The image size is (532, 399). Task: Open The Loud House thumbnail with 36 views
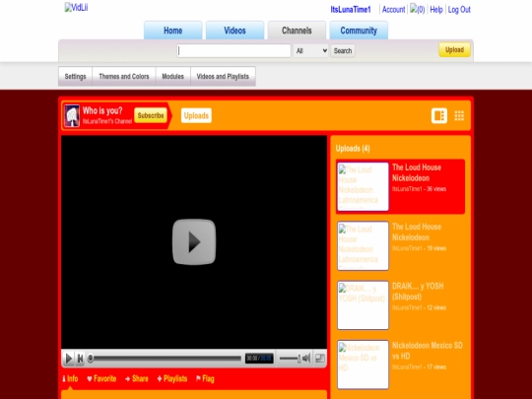363,186
